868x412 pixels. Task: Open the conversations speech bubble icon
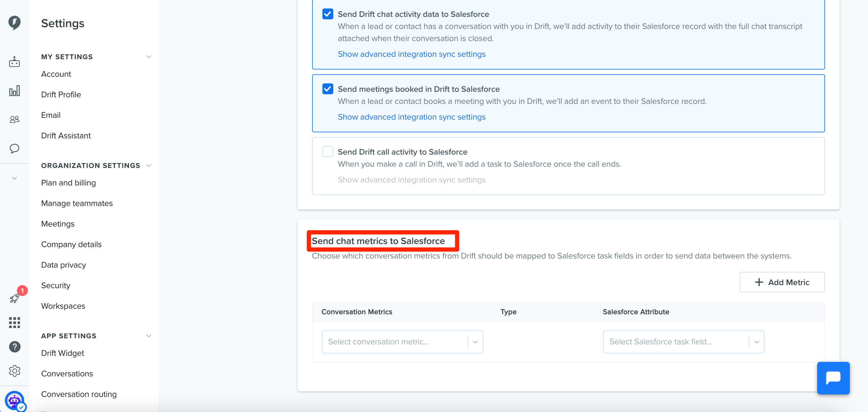coord(14,148)
